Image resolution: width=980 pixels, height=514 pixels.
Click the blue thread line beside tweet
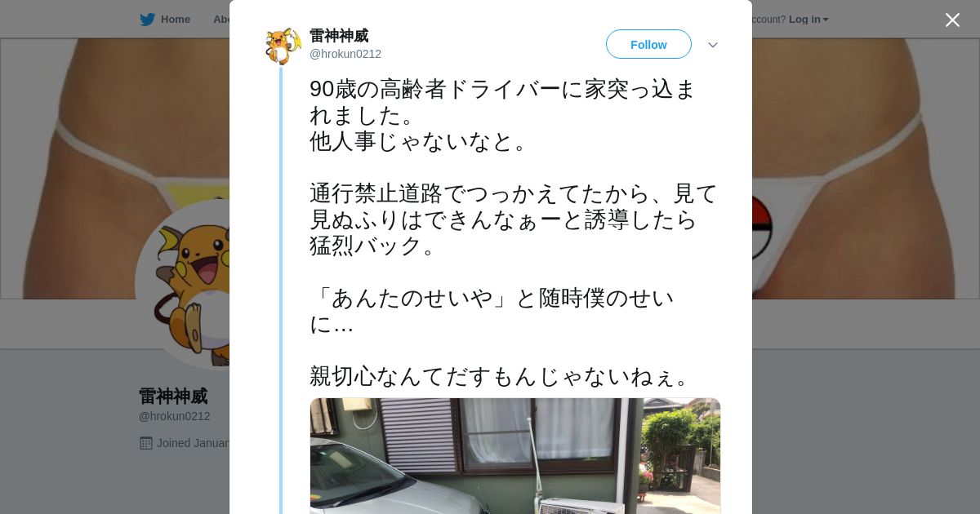pos(281,290)
